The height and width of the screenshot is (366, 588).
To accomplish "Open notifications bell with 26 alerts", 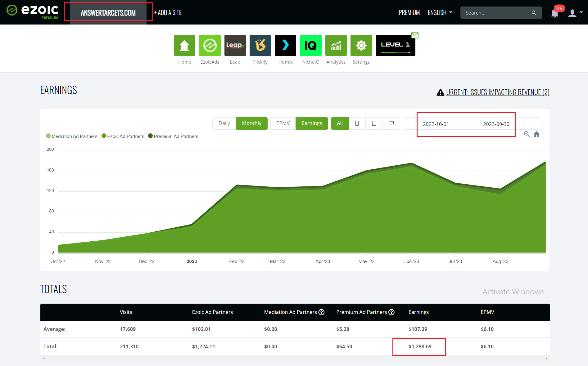I will 555,13.
